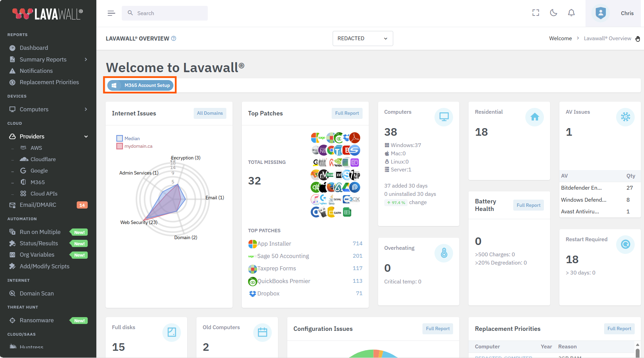The image size is (644, 358).
Task: Collapse sidebar with the hamburger menu icon
Action: (111, 13)
